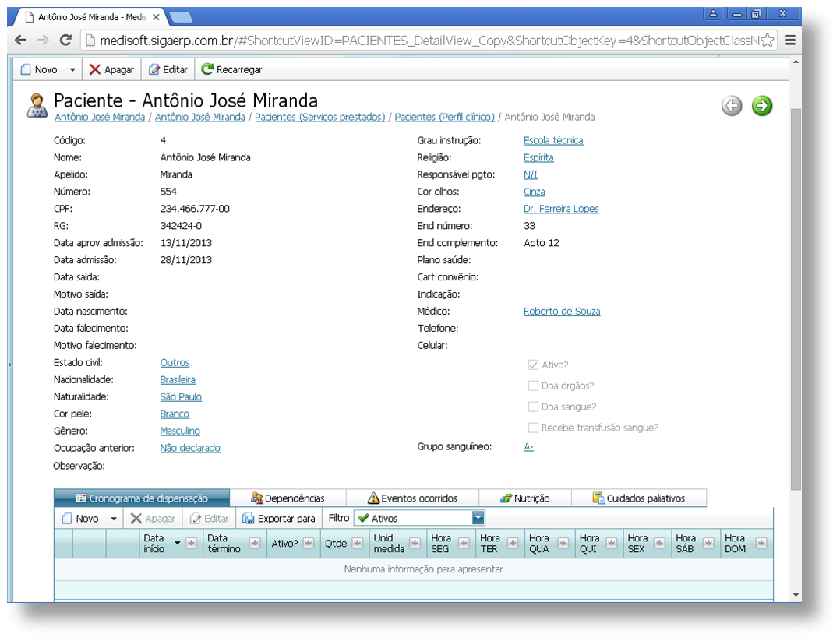Click the page vertical scrollbar
The width and height of the screenshot is (840, 641).
click(x=795, y=296)
